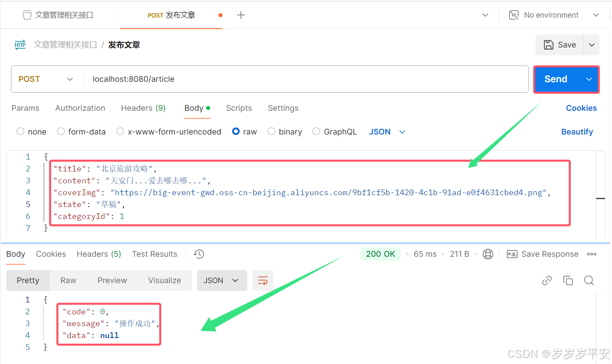
Task: Open a new request tab with plus icon
Action: click(x=240, y=15)
